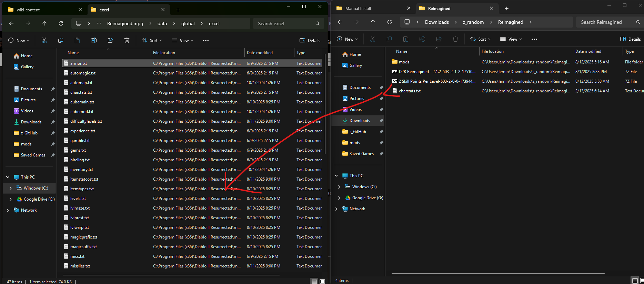The width and height of the screenshot is (644, 284).
Task: Close the Manual Install tab
Action: (x=409, y=8)
